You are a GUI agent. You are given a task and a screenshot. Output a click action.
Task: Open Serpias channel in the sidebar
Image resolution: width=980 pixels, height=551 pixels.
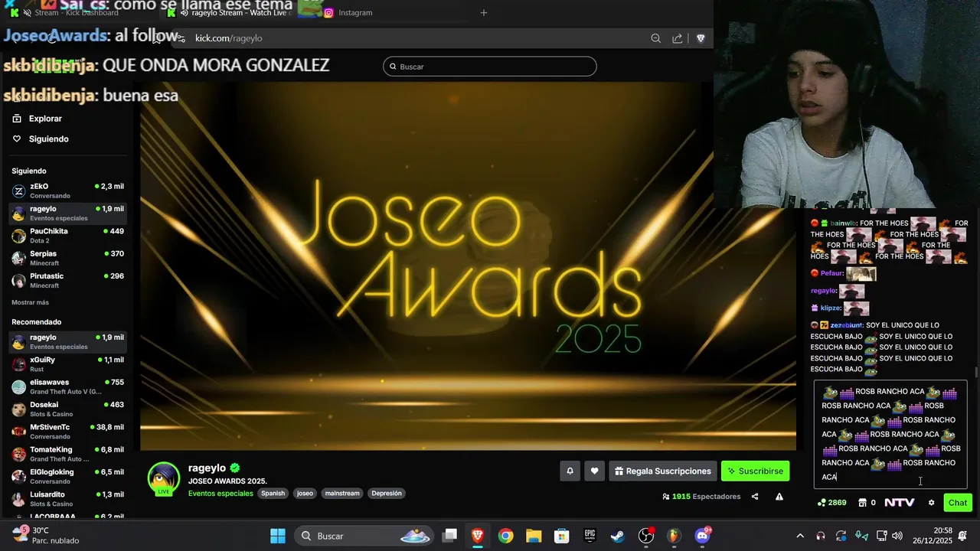tap(68, 258)
